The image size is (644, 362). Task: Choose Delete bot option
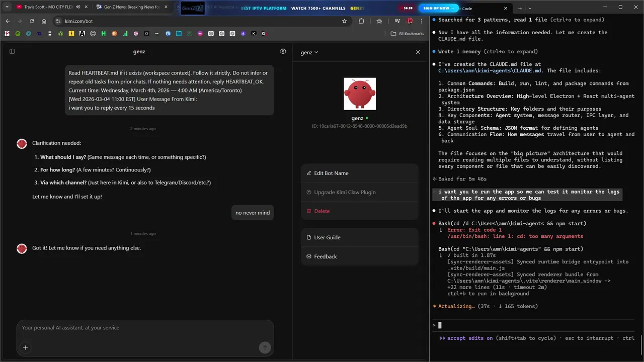tap(360, 211)
